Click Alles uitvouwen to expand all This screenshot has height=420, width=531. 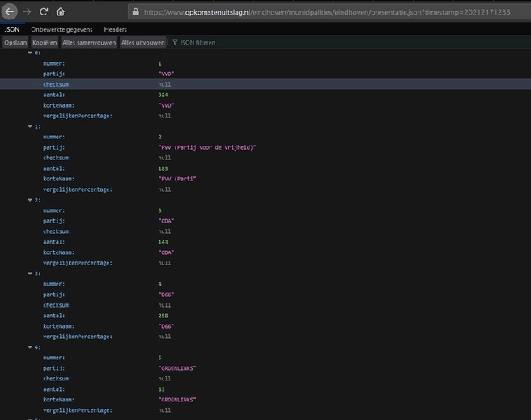click(x=143, y=42)
